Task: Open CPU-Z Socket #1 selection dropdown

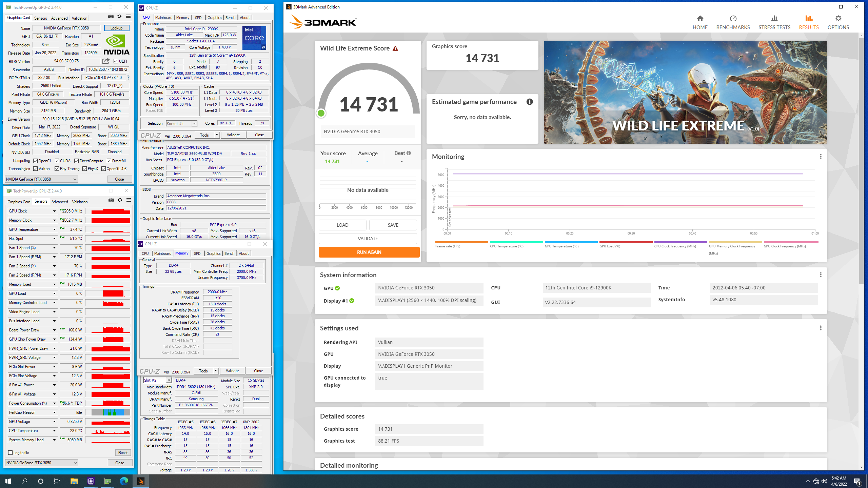Action: click(x=181, y=123)
